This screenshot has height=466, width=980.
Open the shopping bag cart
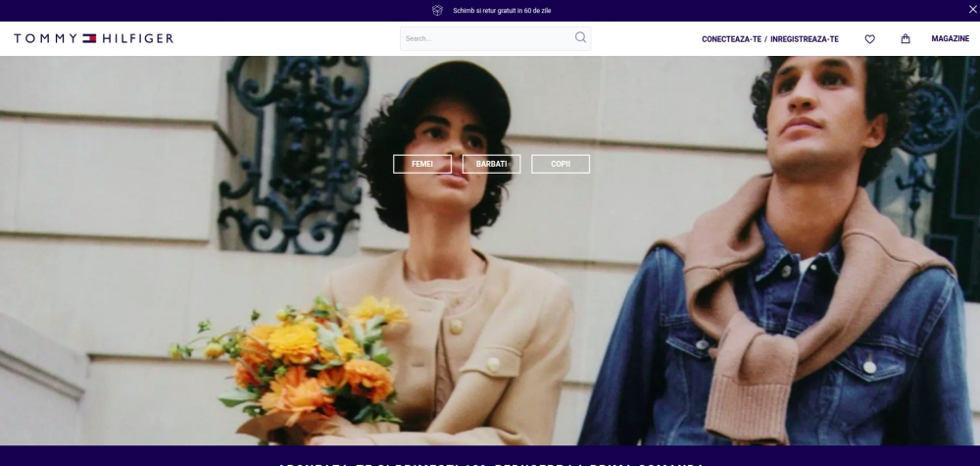point(906,39)
